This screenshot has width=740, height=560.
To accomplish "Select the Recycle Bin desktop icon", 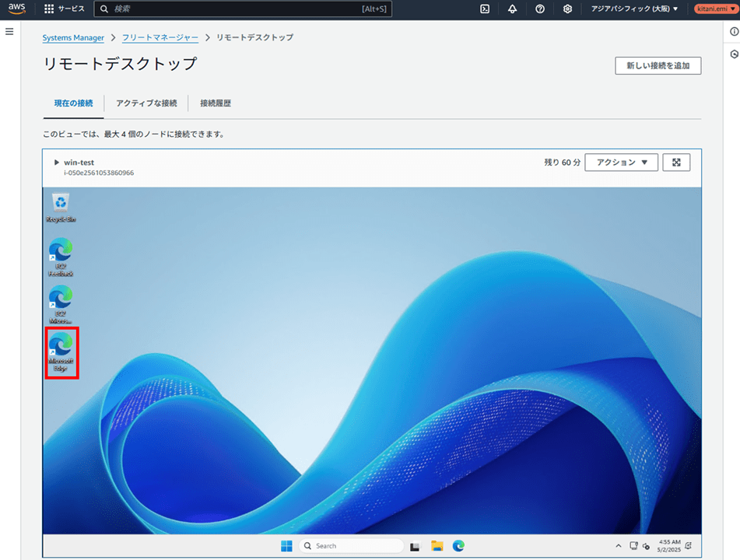I will coord(61,208).
